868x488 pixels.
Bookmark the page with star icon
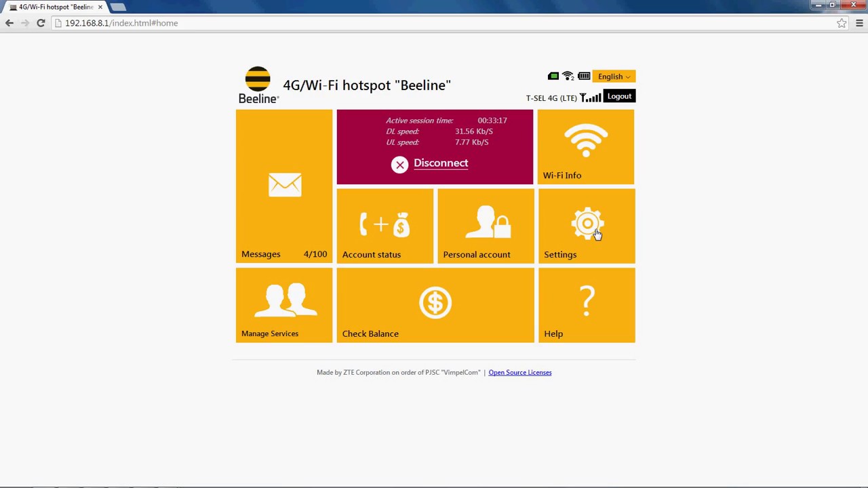[x=842, y=23]
